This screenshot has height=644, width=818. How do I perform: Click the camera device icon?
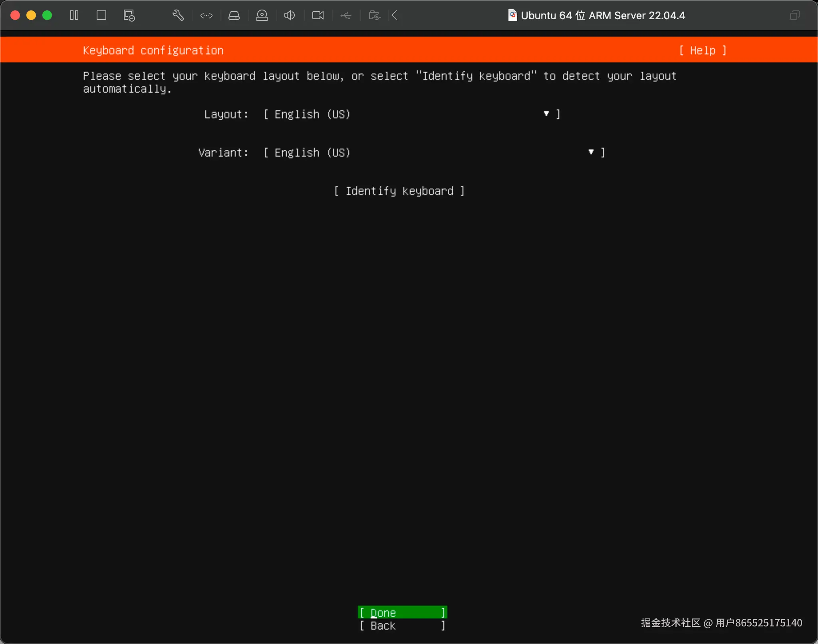318,16
